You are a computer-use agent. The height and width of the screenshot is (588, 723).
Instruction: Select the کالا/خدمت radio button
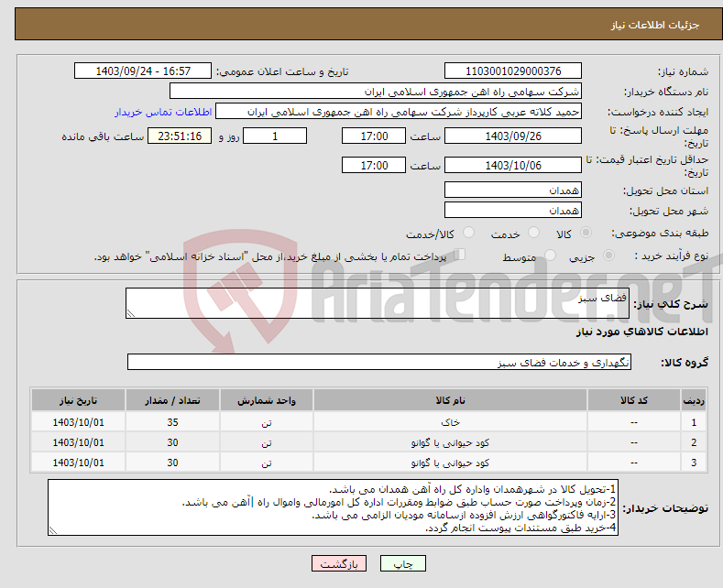click(468, 233)
